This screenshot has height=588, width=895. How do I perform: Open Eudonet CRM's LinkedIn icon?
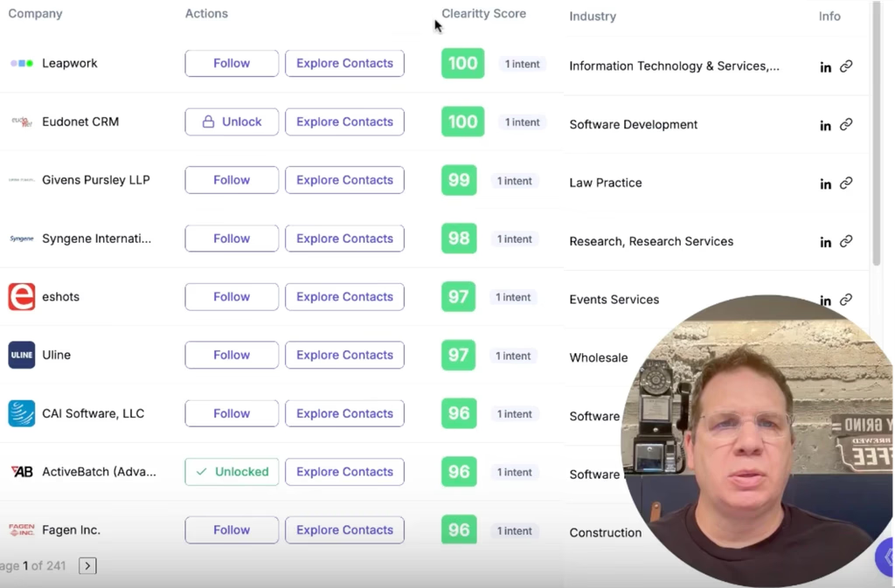pos(825,126)
